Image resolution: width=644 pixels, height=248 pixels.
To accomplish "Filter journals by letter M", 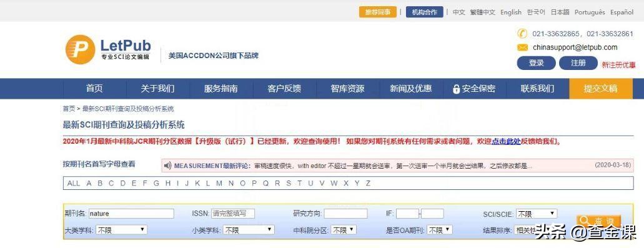I will [219, 183].
